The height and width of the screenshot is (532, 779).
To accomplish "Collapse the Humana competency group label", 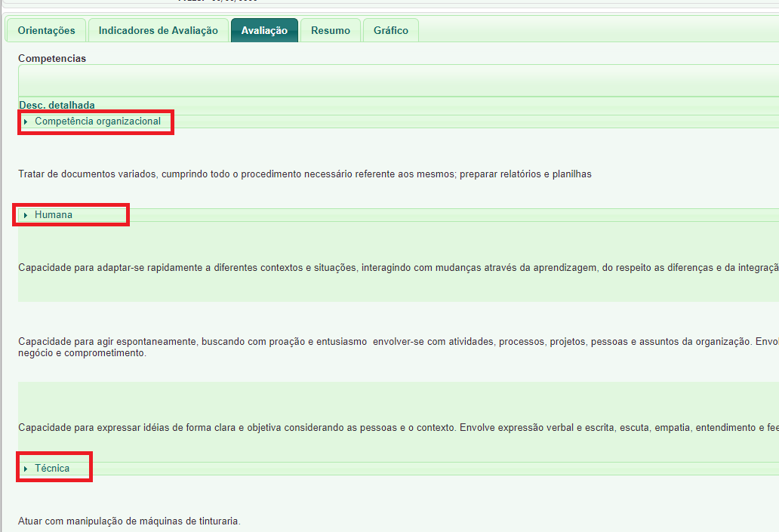I will [54, 215].
